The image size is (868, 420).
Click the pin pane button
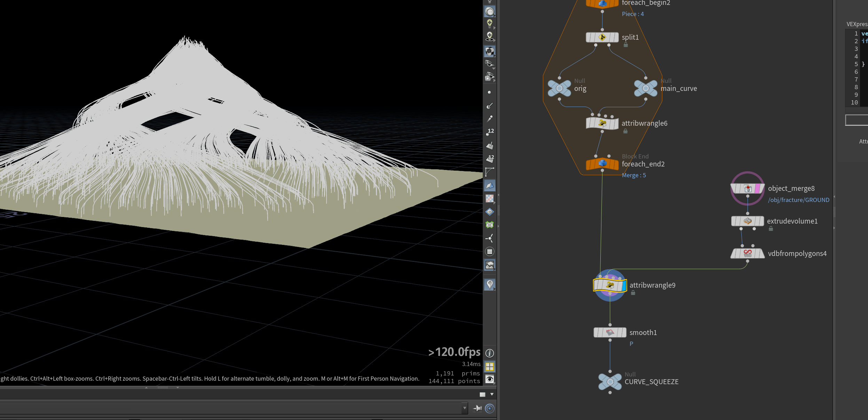[x=478, y=408]
